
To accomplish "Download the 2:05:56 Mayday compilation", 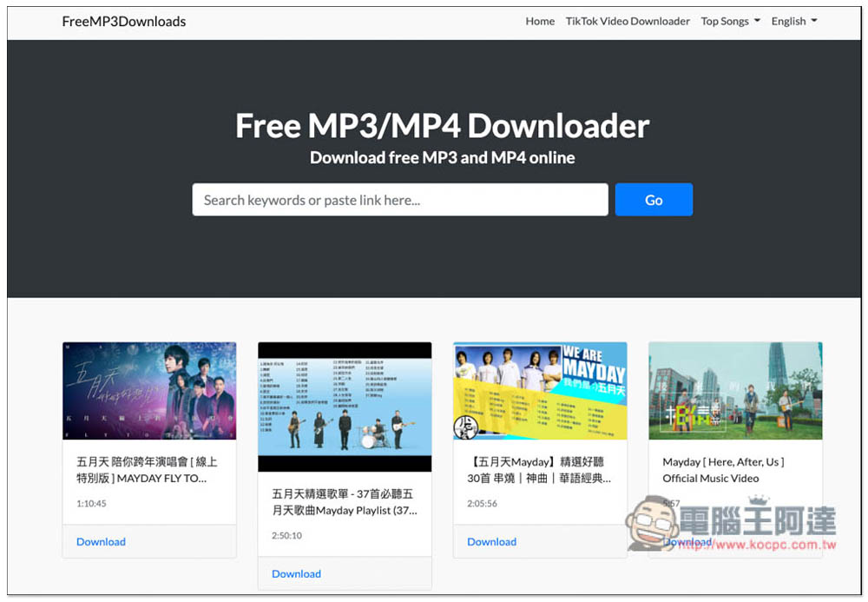I will click(x=491, y=541).
